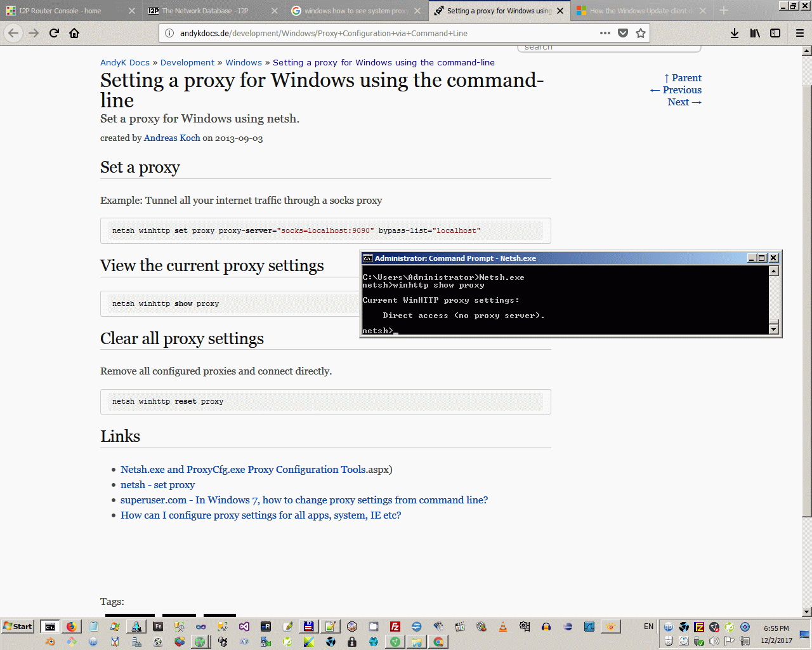Open Windows breadcrumb link

coord(244,62)
